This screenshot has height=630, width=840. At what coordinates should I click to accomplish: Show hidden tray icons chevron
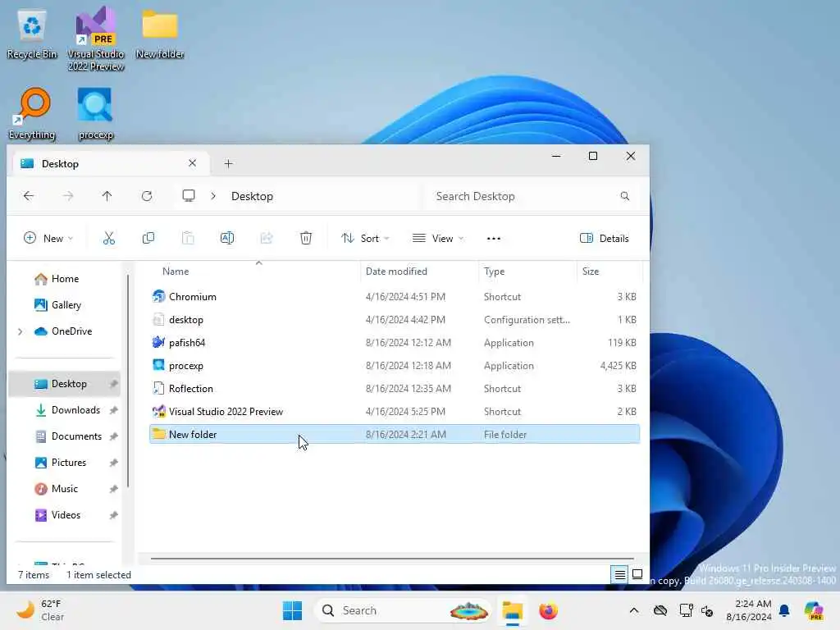click(634, 610)
